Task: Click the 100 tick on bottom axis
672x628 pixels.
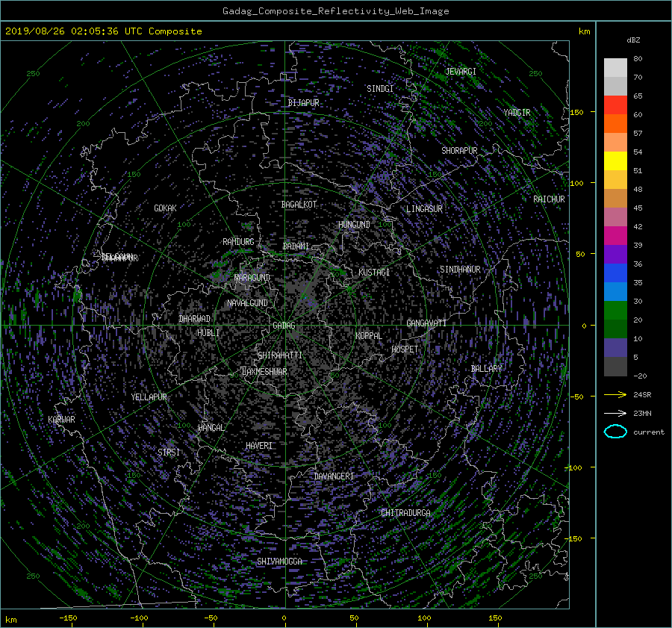Action: pyautogui.click(x=424, y=618)
